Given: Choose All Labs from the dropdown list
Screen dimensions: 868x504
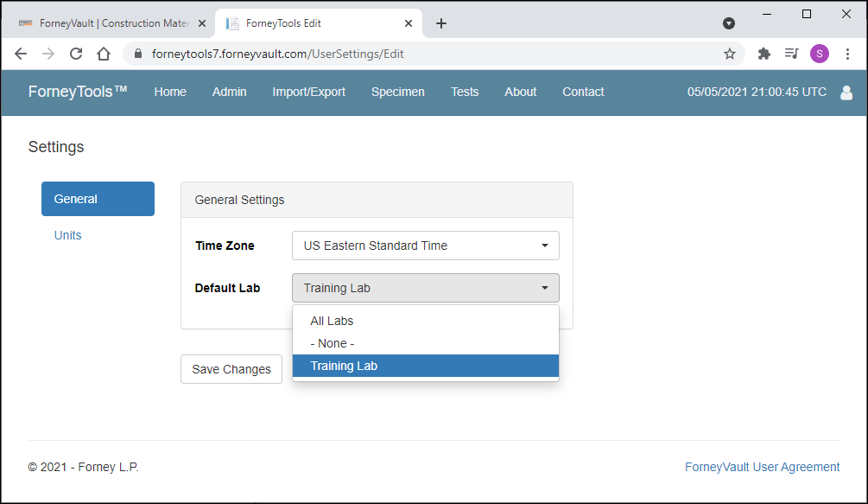Looking at the screenshot, I should click(426, 322).
